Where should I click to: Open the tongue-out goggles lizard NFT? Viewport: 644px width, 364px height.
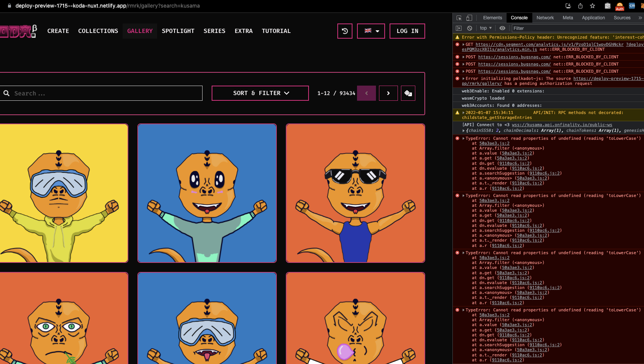point(207,318)
